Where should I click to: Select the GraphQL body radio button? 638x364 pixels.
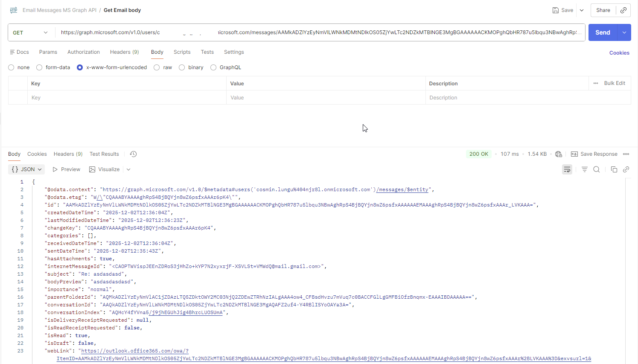coord(213,67)
